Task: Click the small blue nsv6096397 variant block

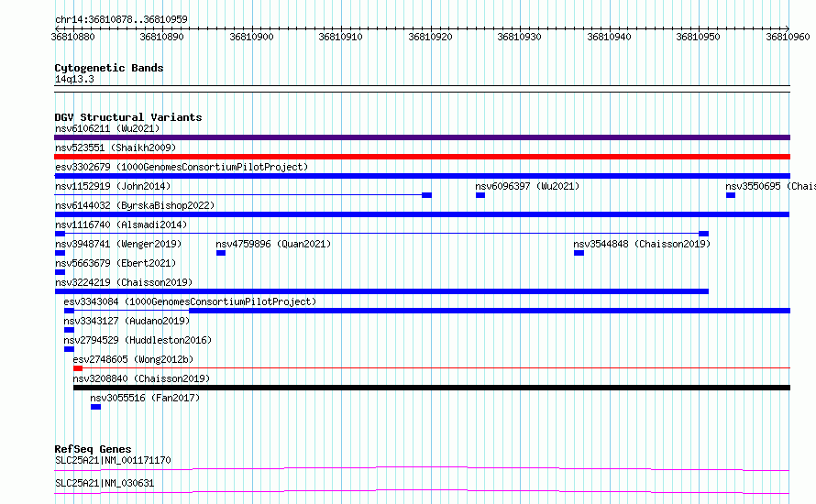Action: tap(480, 195)
